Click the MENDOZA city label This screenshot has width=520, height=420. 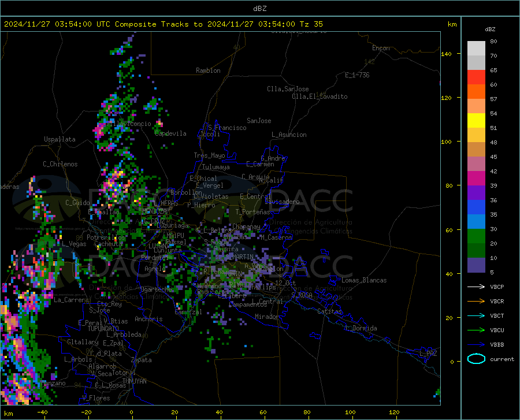(154, 211)
